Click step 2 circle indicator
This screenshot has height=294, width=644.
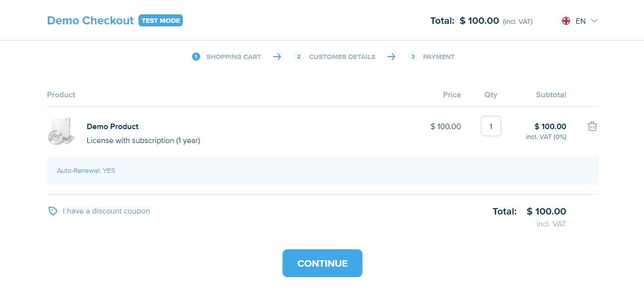pyautogui.click(x=299, y=57)
